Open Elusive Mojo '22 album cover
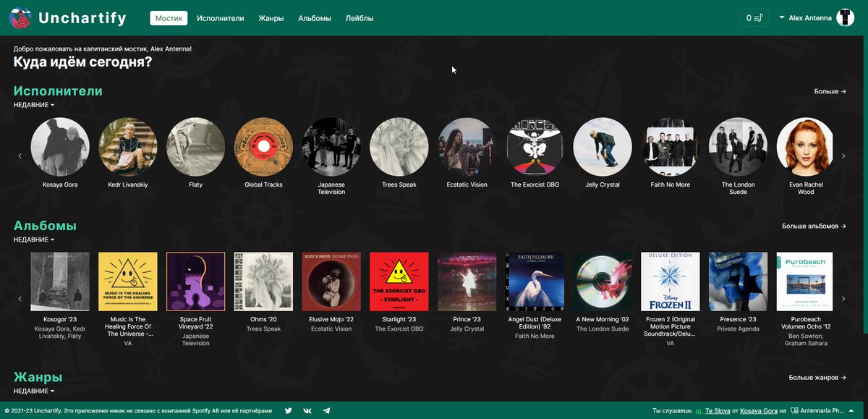 click(331, 282)
